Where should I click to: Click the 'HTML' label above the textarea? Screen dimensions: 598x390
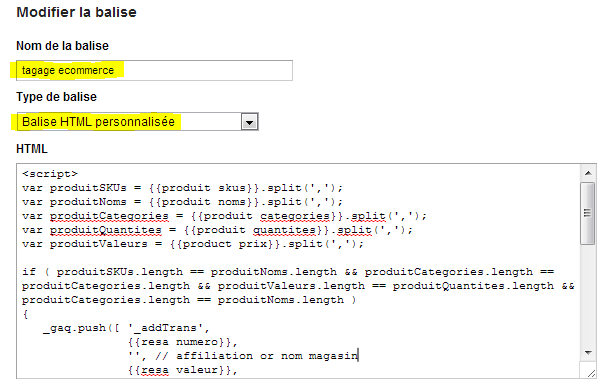coord(32,149)
